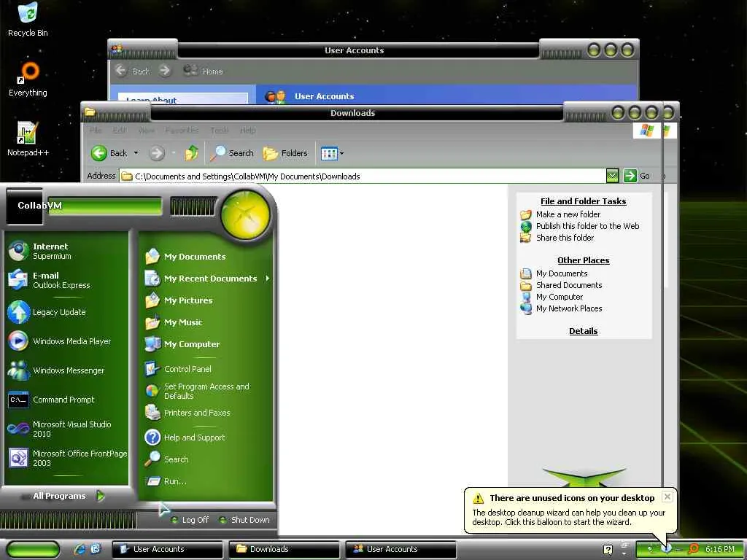
Task: Select the Everything desktop shortcut
Action: (28, 79)
